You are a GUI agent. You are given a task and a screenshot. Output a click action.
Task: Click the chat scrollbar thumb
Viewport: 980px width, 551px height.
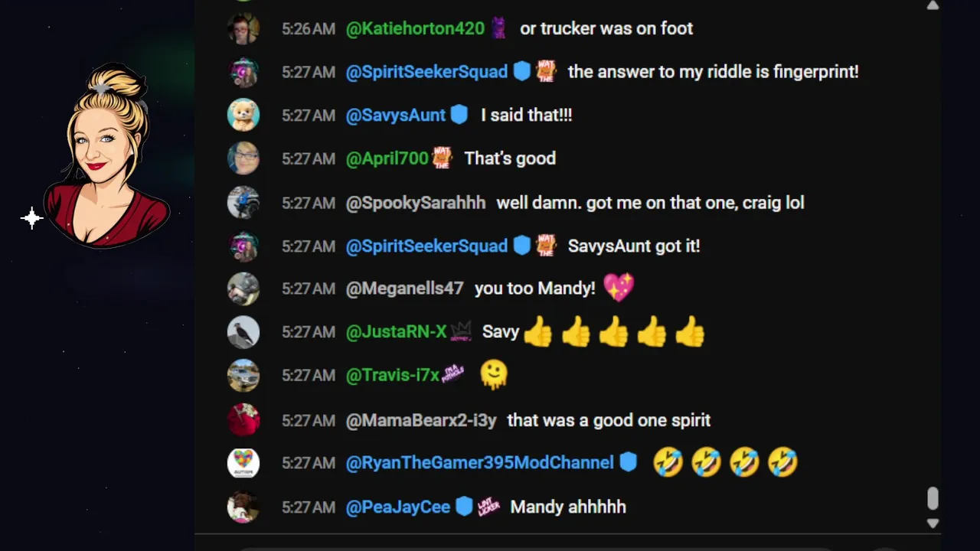[x=933, y=498]
